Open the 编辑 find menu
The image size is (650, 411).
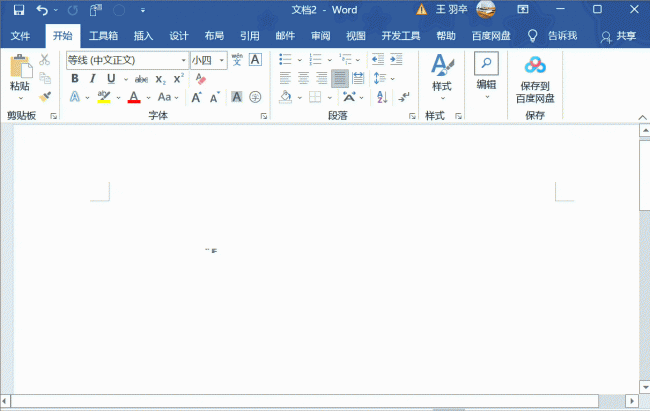[486, 75]
